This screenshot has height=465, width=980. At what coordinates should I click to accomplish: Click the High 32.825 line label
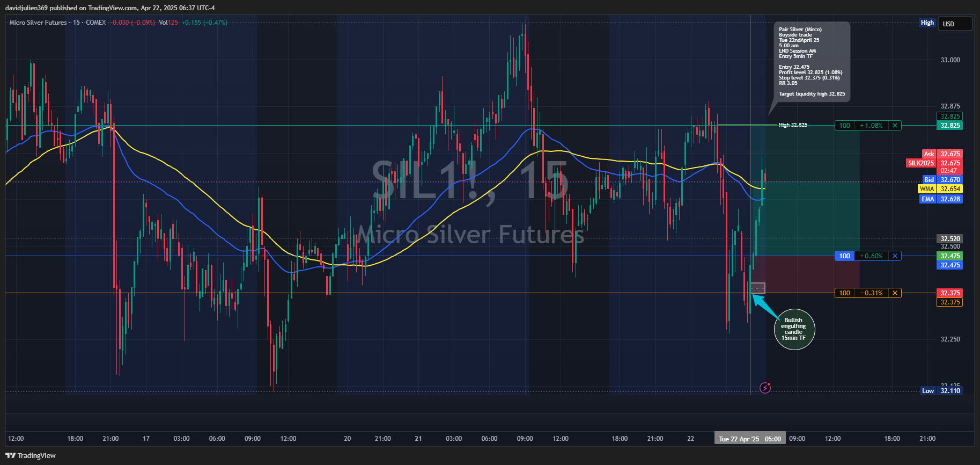(793, 125)
